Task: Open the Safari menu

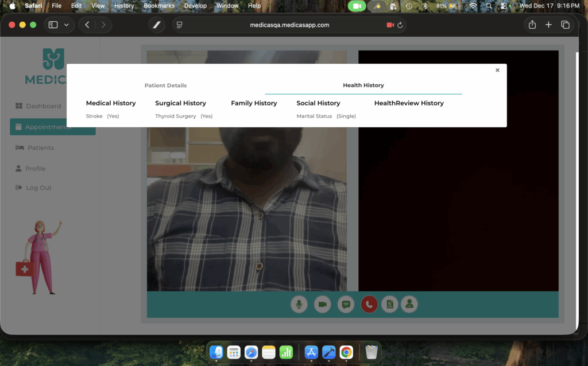Action: (33, 6)
